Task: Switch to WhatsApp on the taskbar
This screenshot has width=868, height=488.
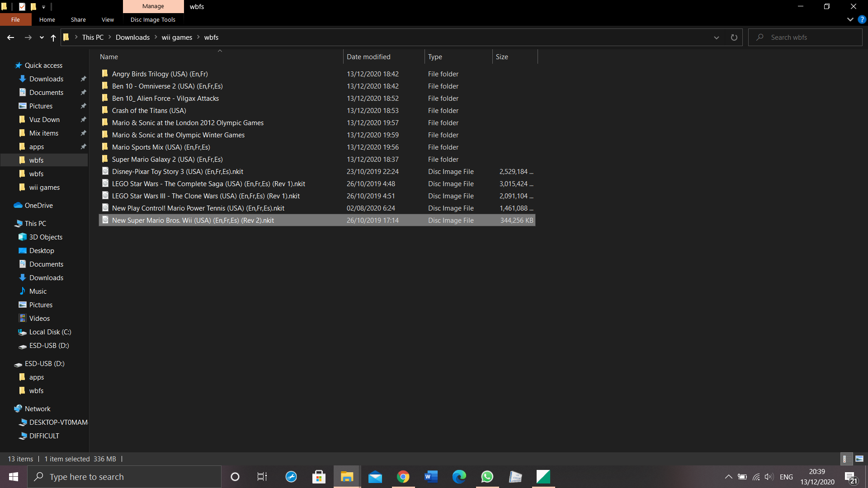Action: point(487,477)
